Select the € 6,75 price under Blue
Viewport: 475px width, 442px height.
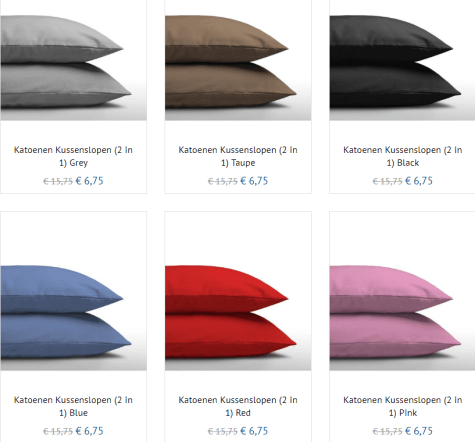pyautogui.click(x=90, y=431)
